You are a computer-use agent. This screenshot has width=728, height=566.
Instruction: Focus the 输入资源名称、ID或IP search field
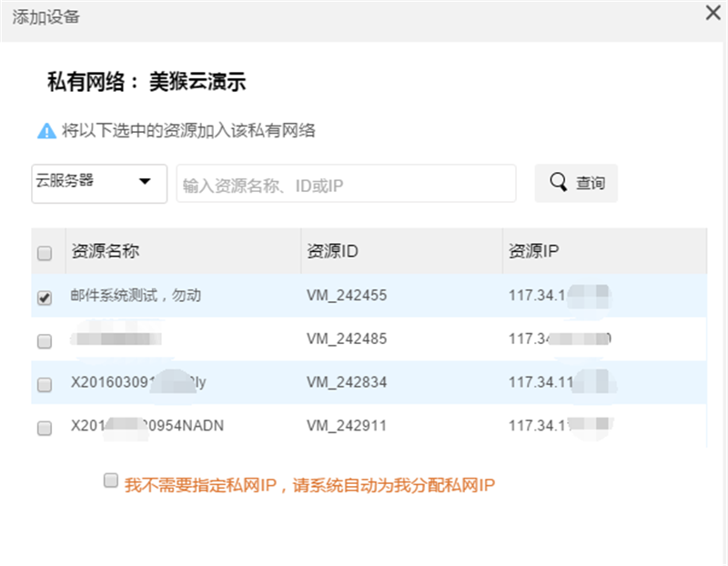(x=346, y=184)
